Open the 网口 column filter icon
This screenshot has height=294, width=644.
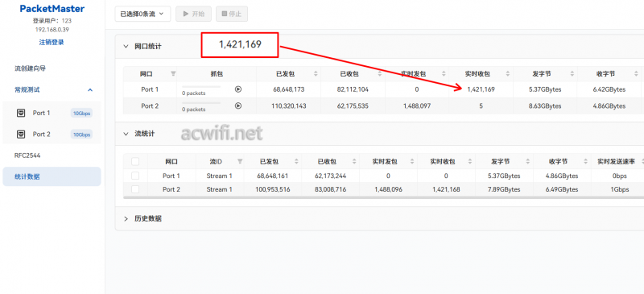tap(173, 73)
